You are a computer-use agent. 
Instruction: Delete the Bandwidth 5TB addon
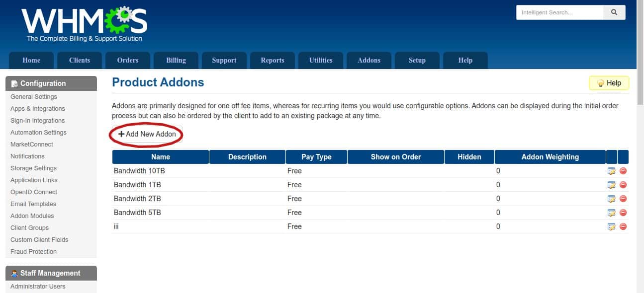[x=623, y=213]
